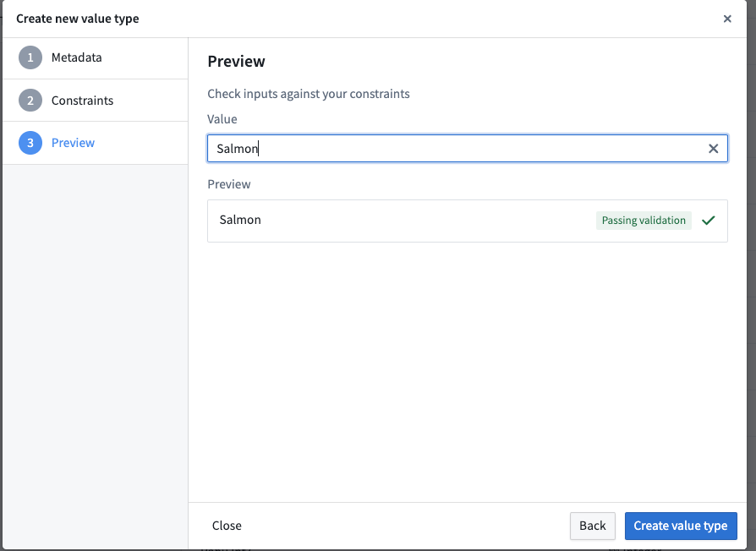Click the Preview label above result
Screen dimensions: 756x551
tap(229, 184)
